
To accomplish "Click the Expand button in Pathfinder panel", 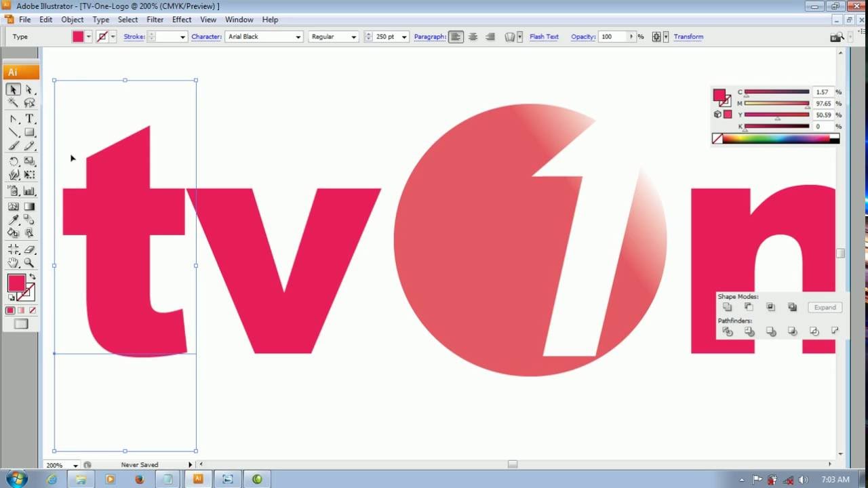I will tap(825, 307).
